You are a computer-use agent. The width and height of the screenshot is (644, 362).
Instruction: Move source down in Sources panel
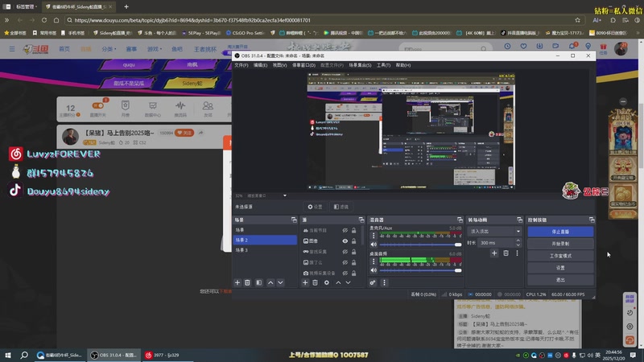click(x=349, y=282)
